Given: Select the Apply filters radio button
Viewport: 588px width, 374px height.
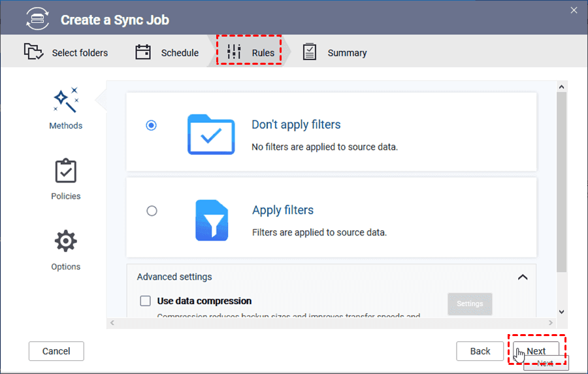Looking at the screenshot, I should [x=152, y=211].
